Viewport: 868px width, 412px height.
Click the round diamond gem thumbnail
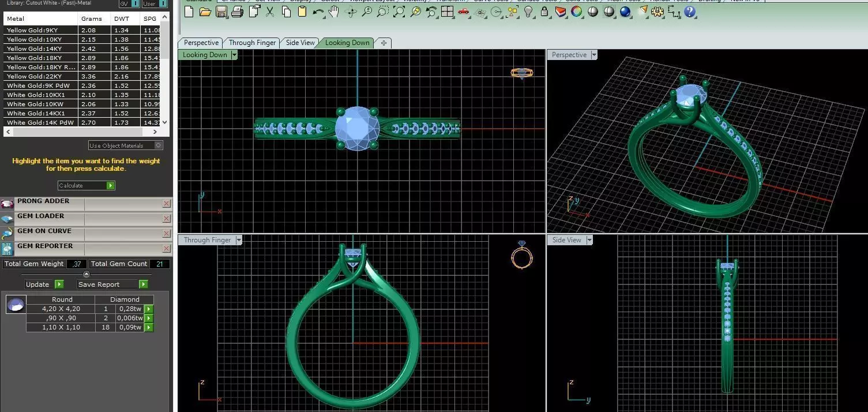16,304
